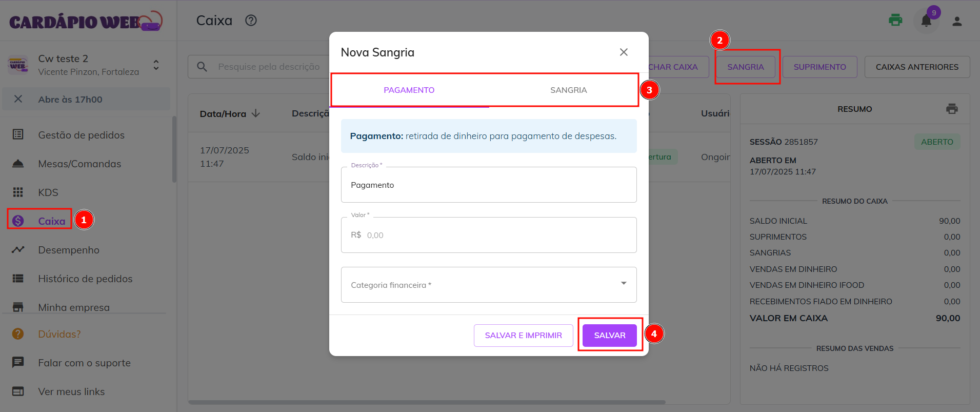Viewport: 980px width, 412px height.
Task: Click the Descrição text field
Action: (489, 185)
